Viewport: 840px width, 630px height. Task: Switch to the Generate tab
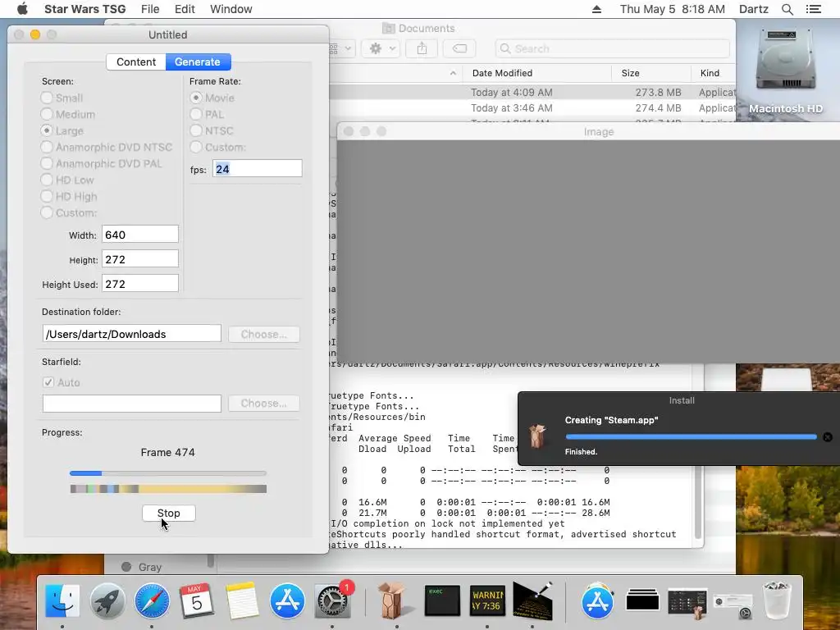[x=198, y=62]
